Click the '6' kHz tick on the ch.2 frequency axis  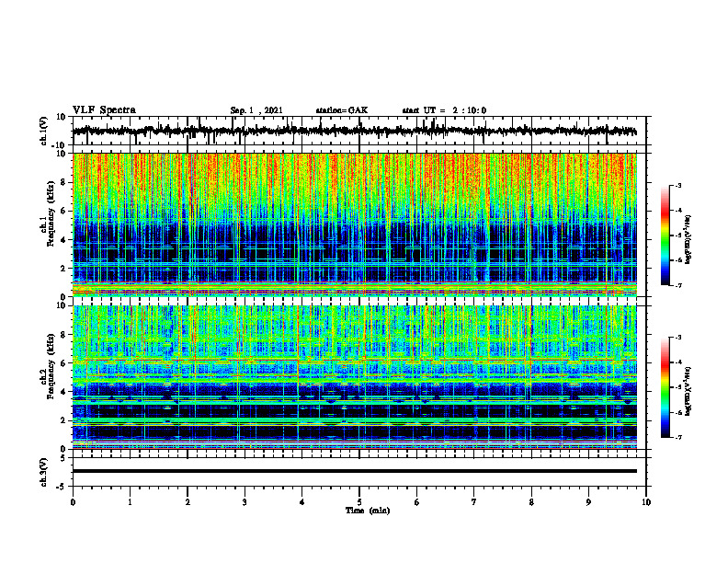[x=64, y=363]
